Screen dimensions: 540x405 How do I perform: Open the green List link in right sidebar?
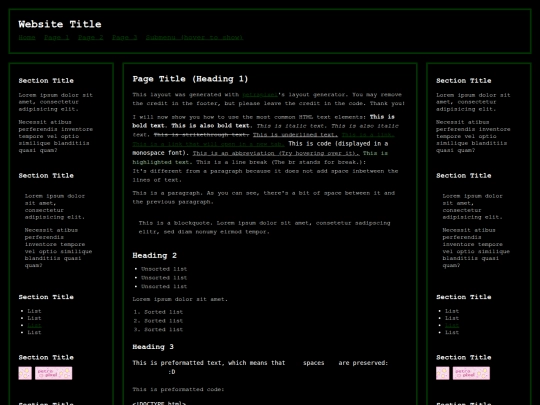point(452,325)
